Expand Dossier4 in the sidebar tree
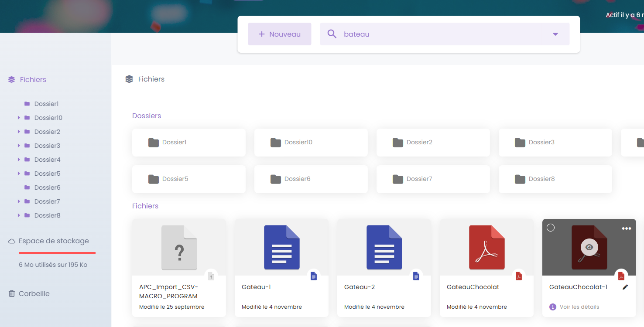 19,160
